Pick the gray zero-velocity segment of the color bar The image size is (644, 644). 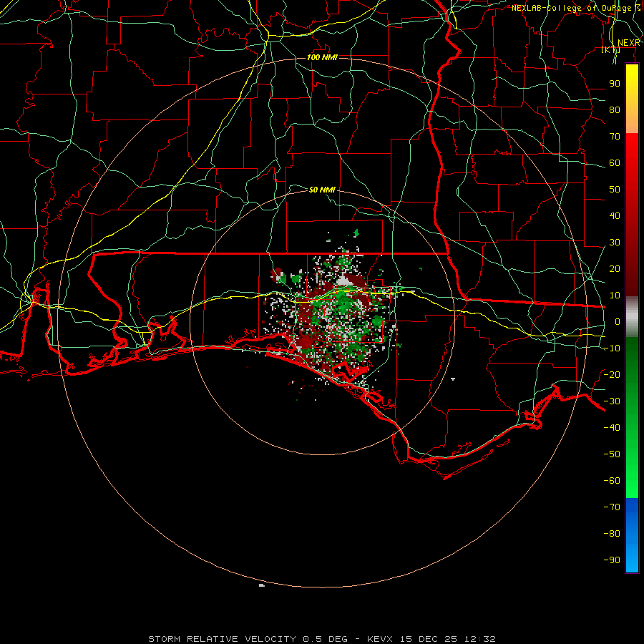[632, 317]
